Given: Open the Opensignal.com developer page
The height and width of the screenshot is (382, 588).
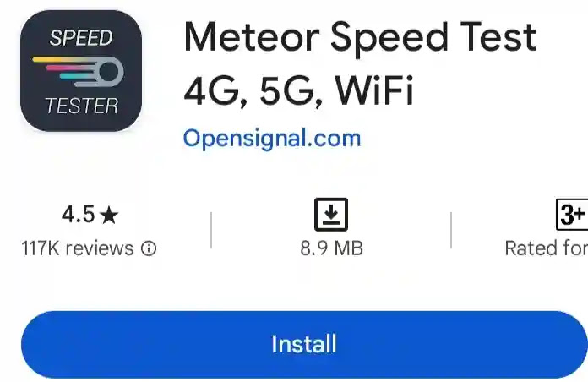Looking at the screenshot, I should (x=272, y=138).
